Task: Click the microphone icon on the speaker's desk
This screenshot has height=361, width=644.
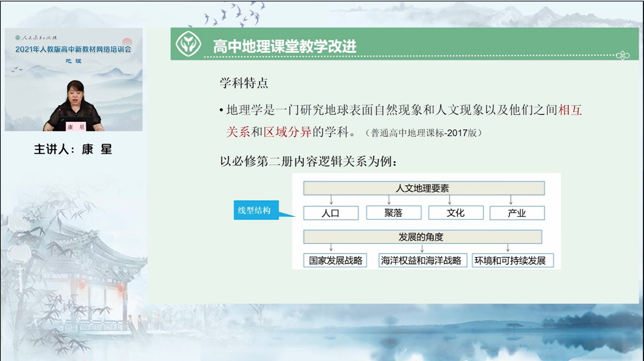Action: point(60,109)
